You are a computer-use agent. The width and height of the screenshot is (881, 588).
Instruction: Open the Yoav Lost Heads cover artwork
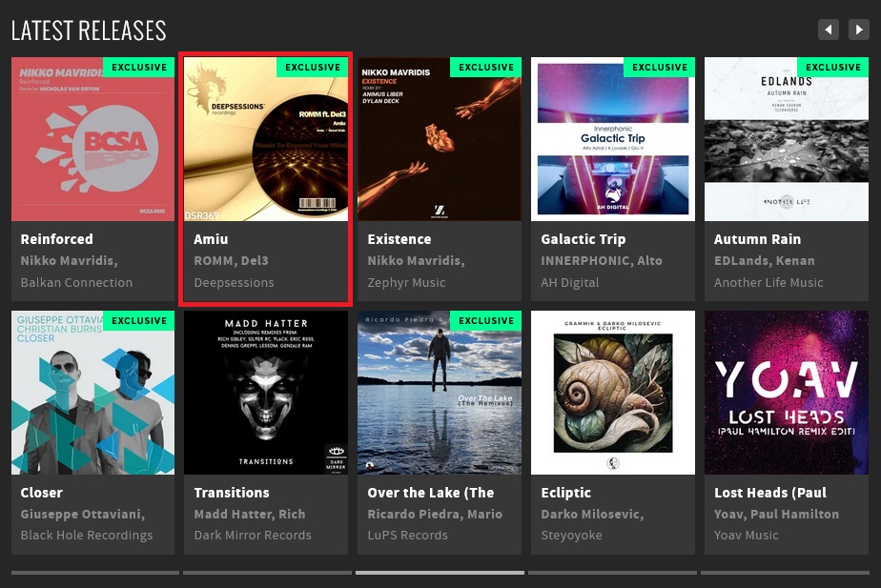click(x=787, y=393)
